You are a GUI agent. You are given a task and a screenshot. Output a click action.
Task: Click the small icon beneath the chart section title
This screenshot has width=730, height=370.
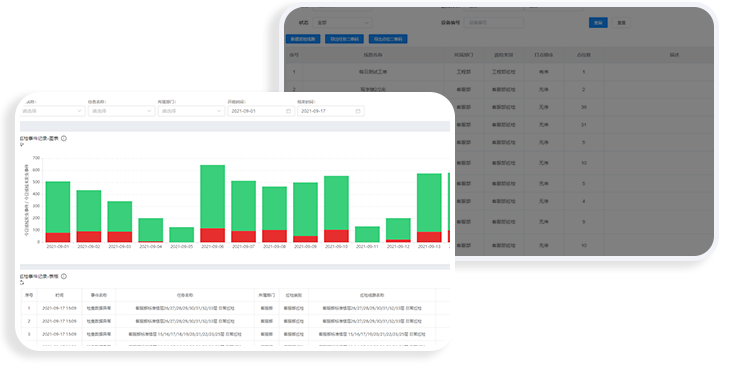[22, 145]
